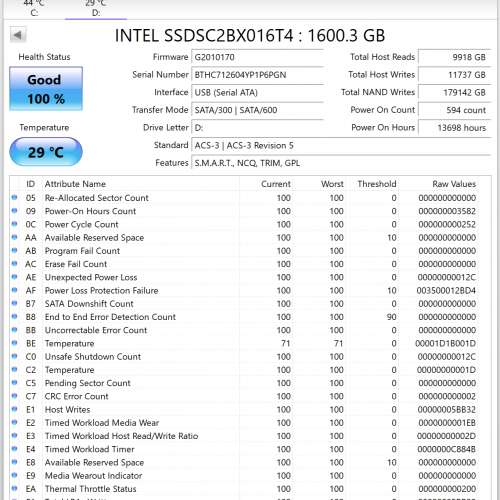500x500 pixels.
Task: Select the Timed Workload Media Wear attribute name
Action: click(x=102, y=423)
